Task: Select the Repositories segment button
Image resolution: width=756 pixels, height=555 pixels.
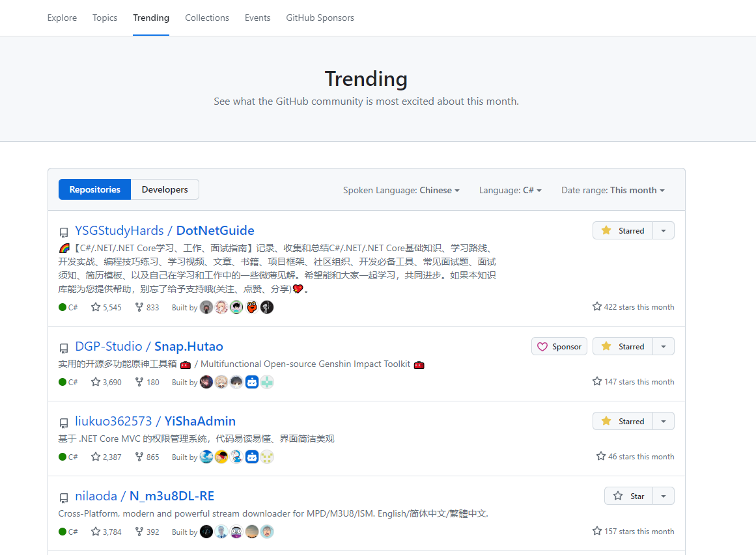Action: point(94,189)
